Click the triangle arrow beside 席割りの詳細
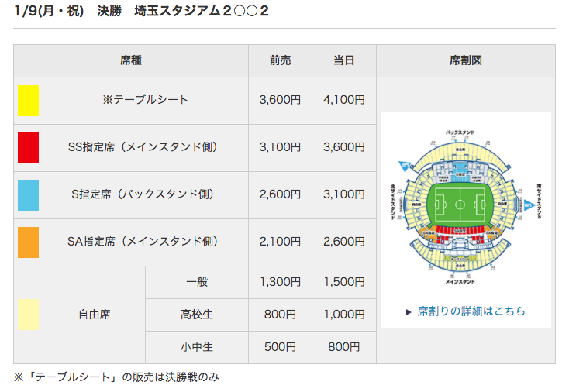569x392 pixels. point(409,312)
